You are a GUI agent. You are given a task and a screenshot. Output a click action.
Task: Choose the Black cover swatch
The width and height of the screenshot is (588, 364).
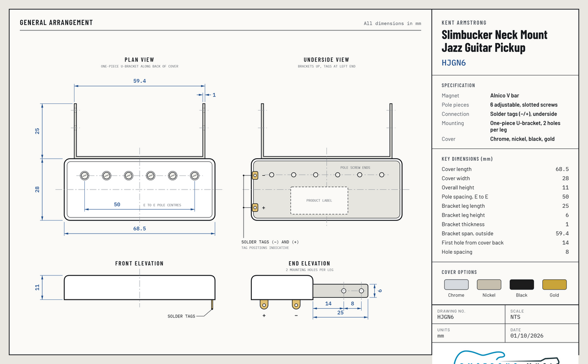point(522,285)
